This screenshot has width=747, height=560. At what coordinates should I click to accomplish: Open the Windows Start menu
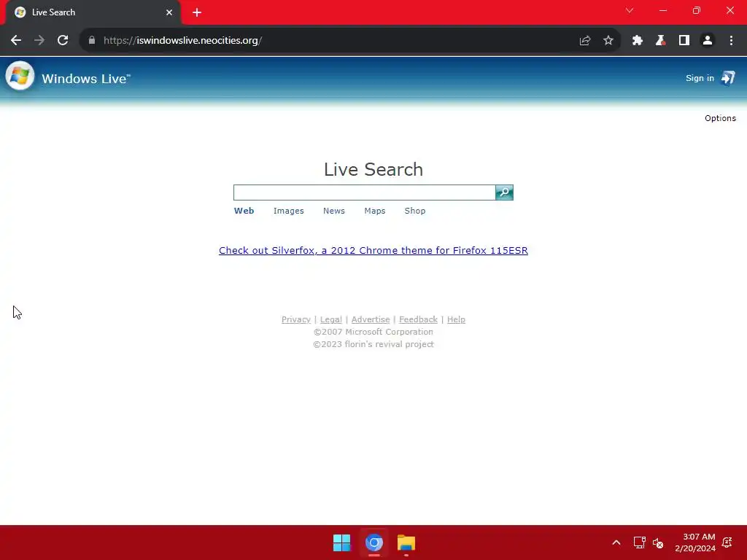tap(341, 542)
